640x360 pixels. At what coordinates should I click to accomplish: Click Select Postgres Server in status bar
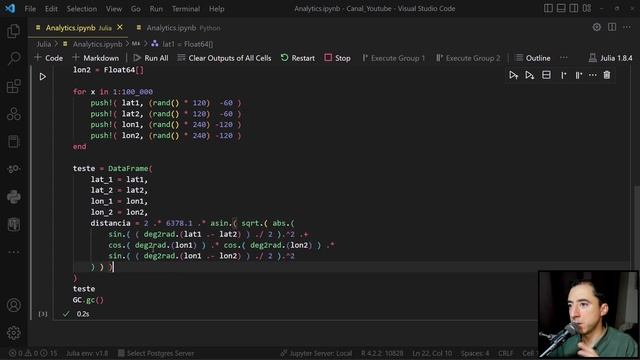(x=156, y=353)
